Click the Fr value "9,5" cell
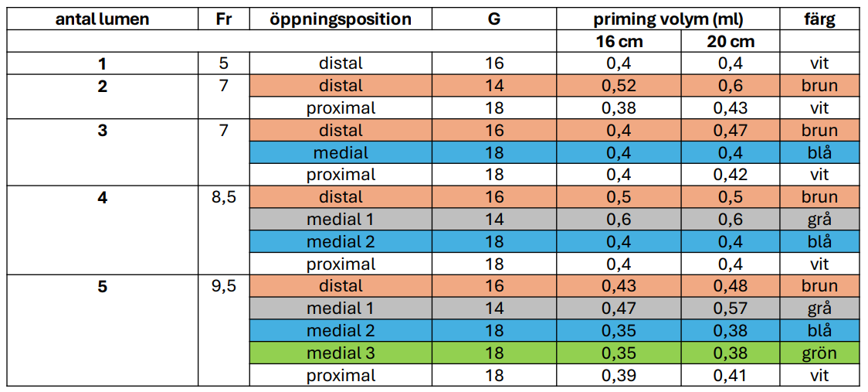The width and height of the screenshot is (868, 392). [224, 287]
